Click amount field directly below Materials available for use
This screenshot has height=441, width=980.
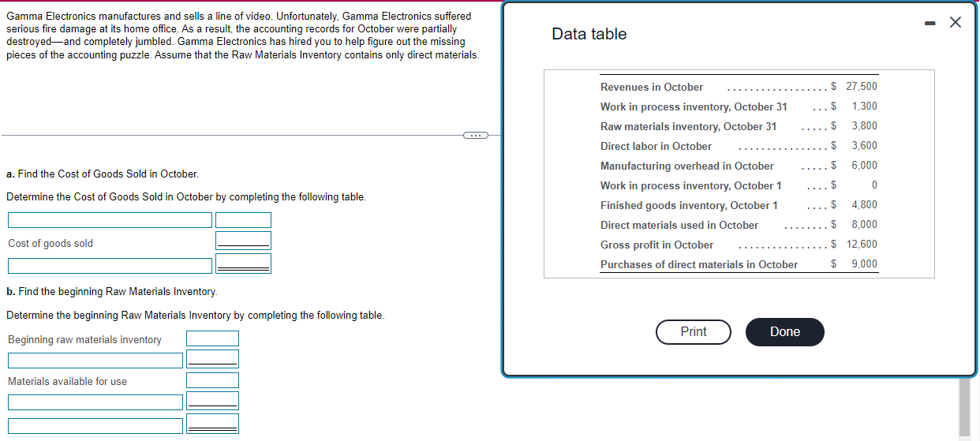point(212,401)
